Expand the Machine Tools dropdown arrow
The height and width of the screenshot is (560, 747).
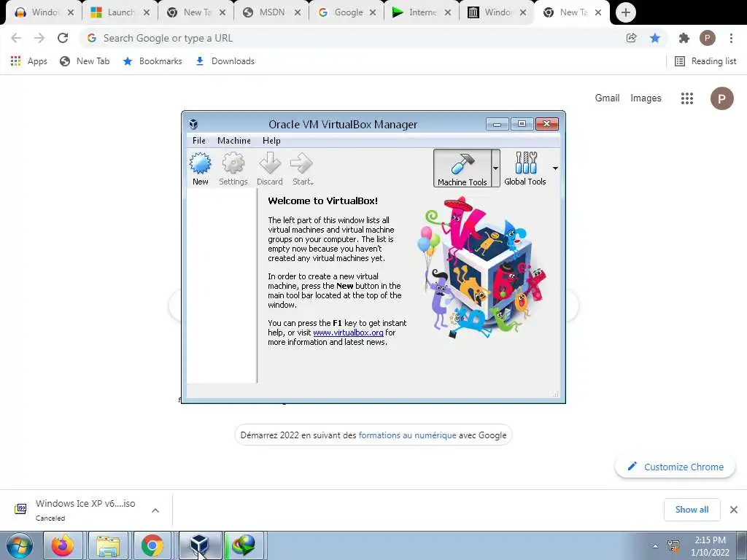(495, 168)
